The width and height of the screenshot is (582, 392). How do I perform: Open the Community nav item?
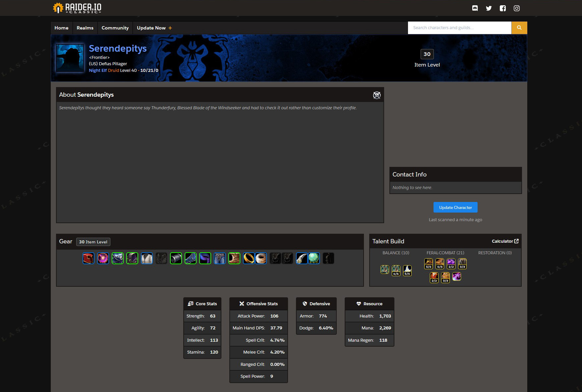(115, 28)
